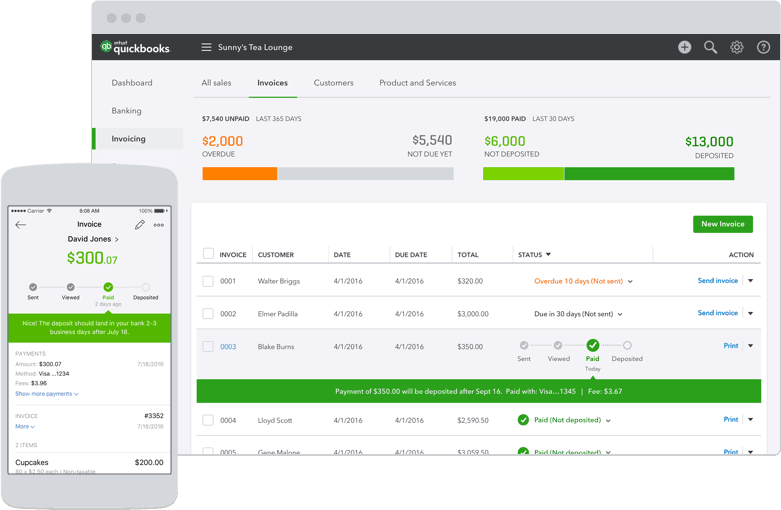This screenshot has width=781, height=510.
Task: Click Send invoice for Elmer Padilla
Action: coord(717,313)
